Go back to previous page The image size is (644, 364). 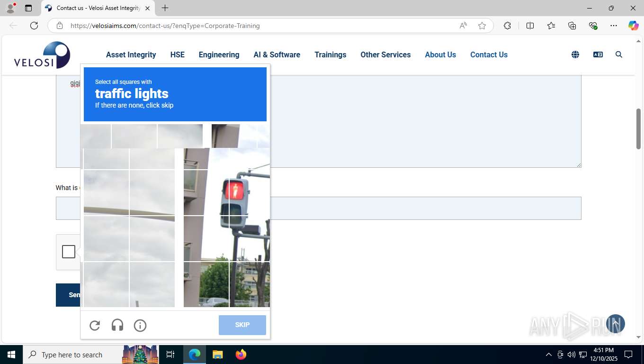pos(13,26)
